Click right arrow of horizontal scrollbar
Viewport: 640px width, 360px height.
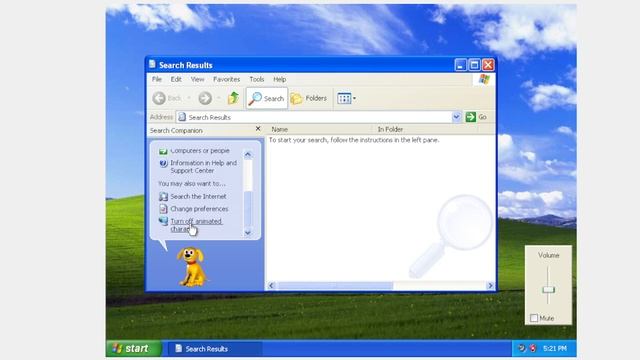pos(490,285)
